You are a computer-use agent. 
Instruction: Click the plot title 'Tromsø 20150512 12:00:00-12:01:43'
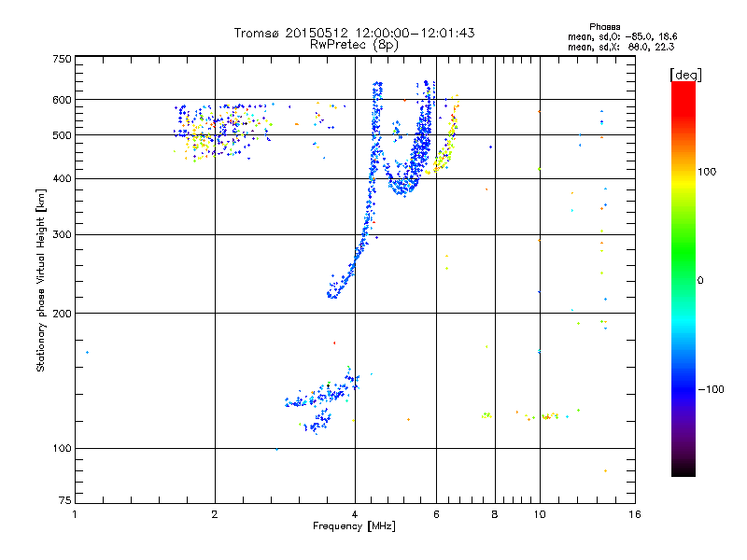click(355, 33)
